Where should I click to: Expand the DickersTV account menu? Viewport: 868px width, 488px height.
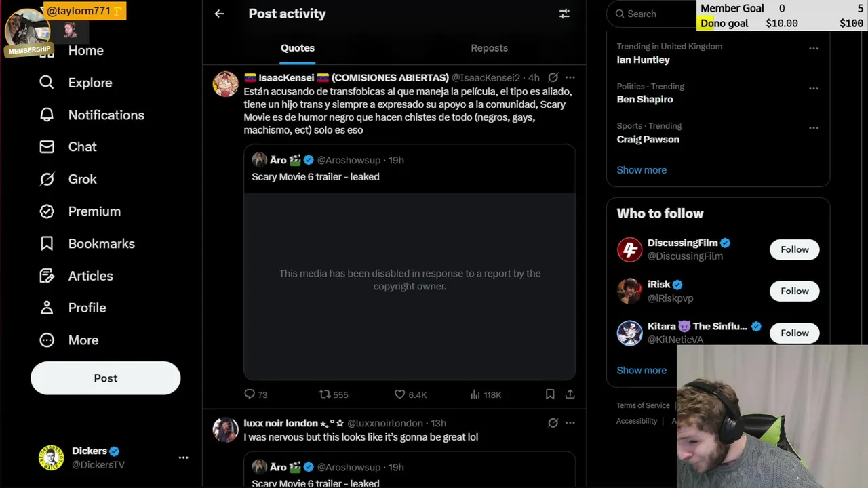[183, 457]
